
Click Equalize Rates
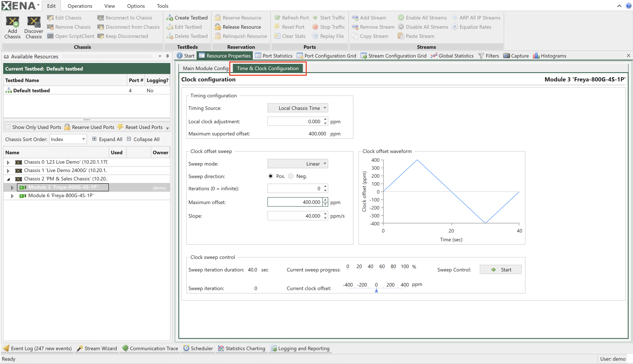471,27
